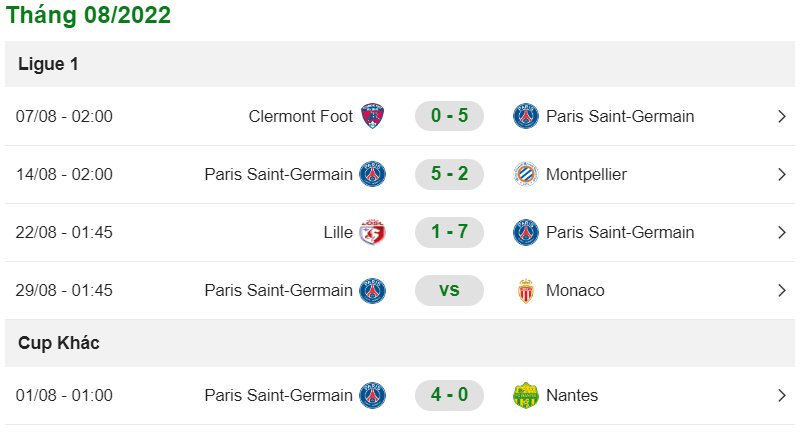Click the Monaco club crest
The width and height of the screenshot is (802, 433).
526,291
